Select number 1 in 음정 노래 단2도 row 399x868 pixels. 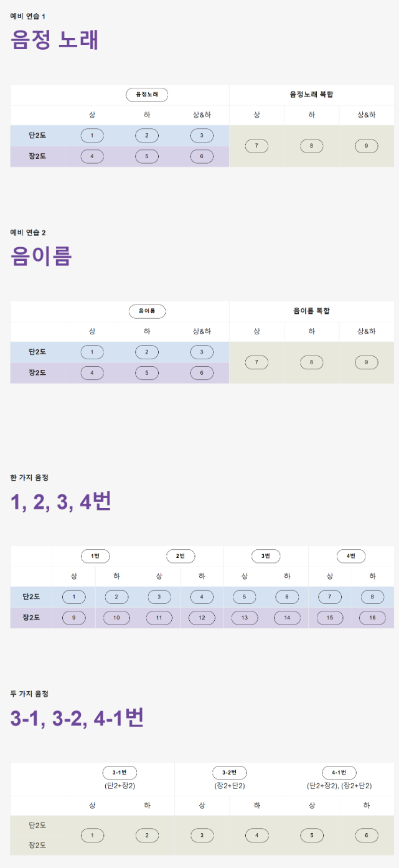[92, 136]
